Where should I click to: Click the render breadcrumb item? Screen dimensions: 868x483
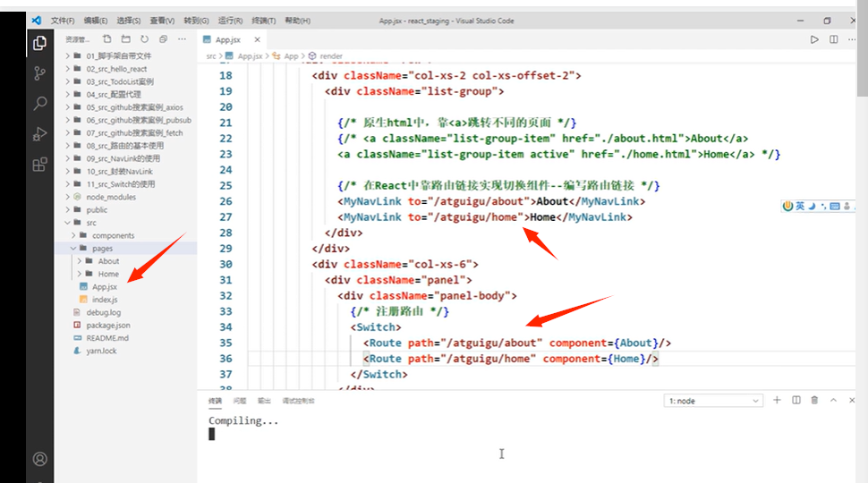coord(331,55)
